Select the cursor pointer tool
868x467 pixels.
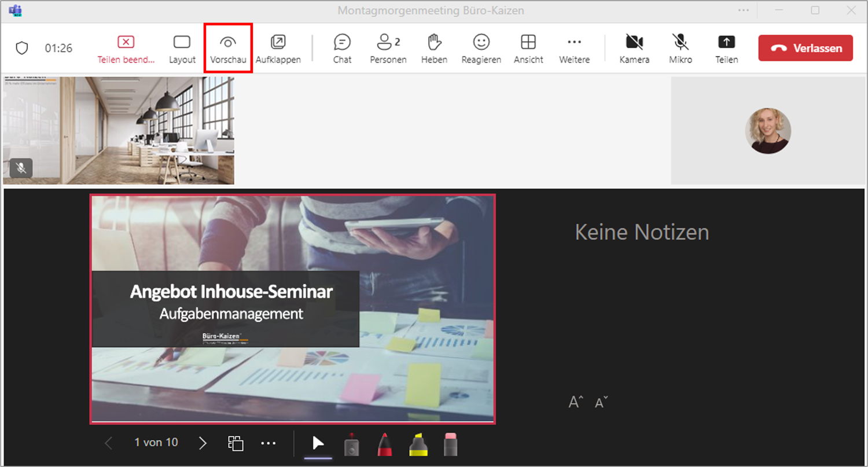click(x=318, y=443)
